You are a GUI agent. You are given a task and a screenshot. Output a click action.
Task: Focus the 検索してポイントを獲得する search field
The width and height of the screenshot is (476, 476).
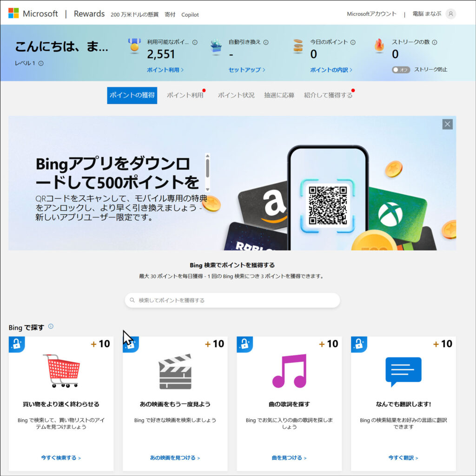(x=232, y=300)
